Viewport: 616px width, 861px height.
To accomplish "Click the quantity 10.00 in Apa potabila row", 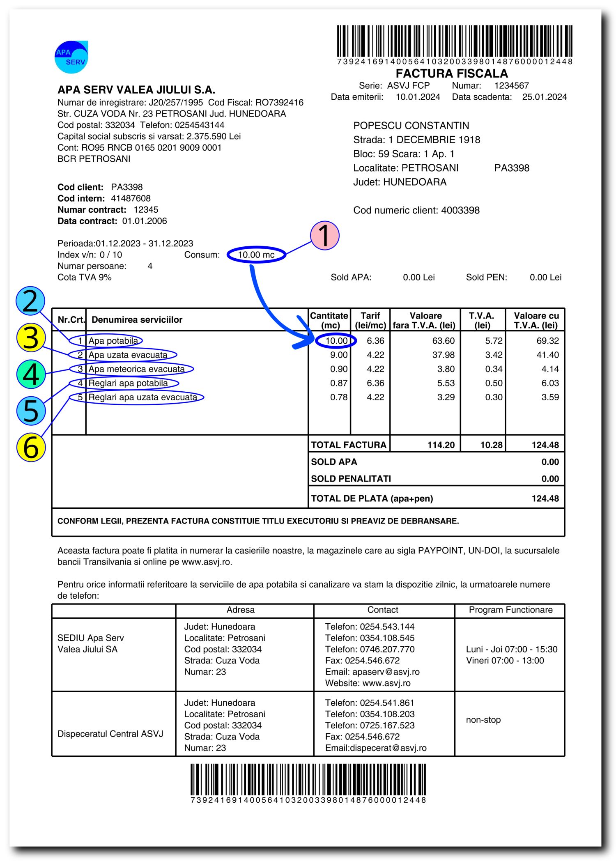I will click(x=336, y=341).
